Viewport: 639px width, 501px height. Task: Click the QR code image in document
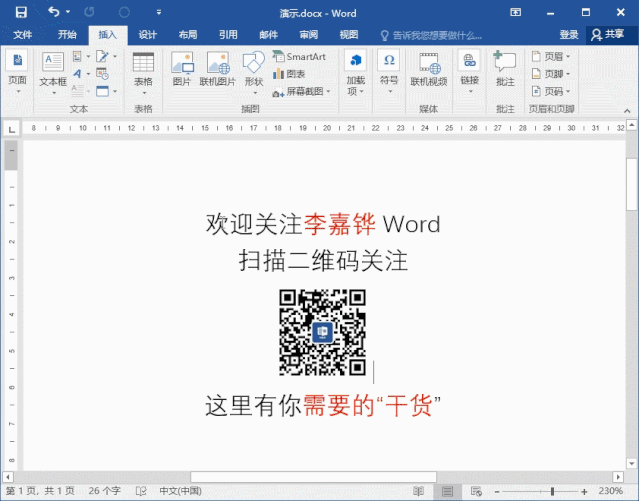(322, 332)
